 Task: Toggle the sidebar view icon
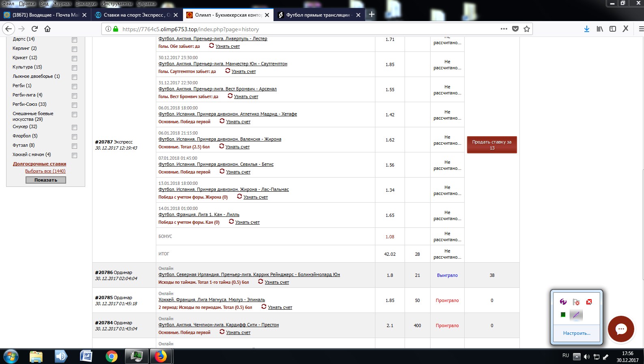click(x=613, y=29)
